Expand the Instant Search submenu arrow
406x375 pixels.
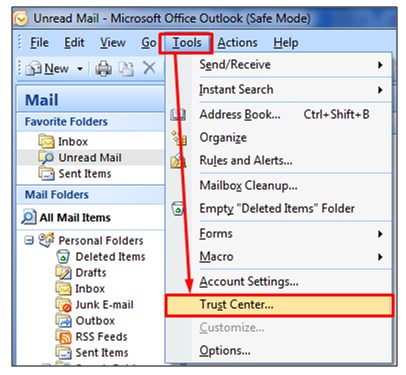pyautogui.click(x=380, y=90)
